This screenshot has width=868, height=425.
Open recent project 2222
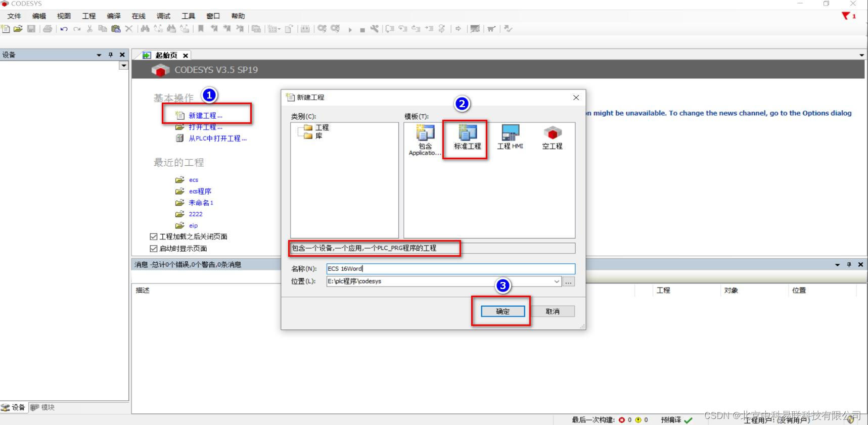[195, 214]
